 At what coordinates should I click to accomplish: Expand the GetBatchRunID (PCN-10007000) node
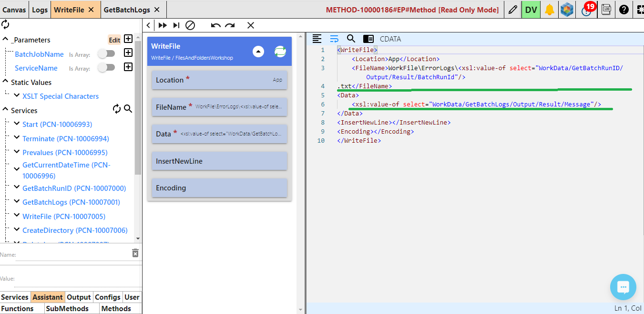17,188
